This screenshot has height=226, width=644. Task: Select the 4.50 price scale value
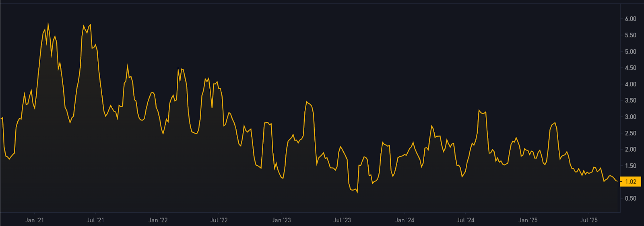point(630,68)
